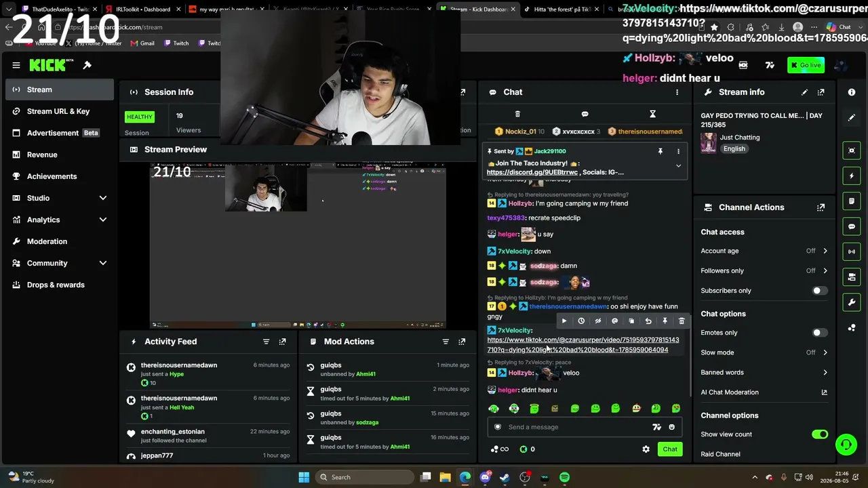Open the Windows Start menu
Viewport: 868px width, 488px height.
(x=304, y=477)
